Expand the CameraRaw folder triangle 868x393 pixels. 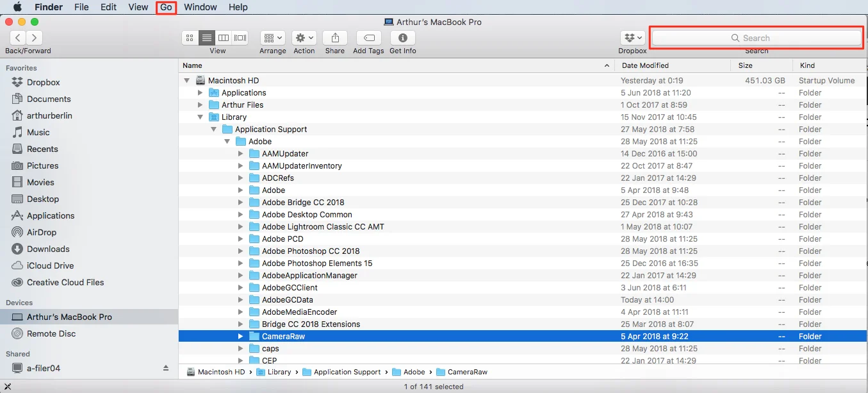point(240,337)
